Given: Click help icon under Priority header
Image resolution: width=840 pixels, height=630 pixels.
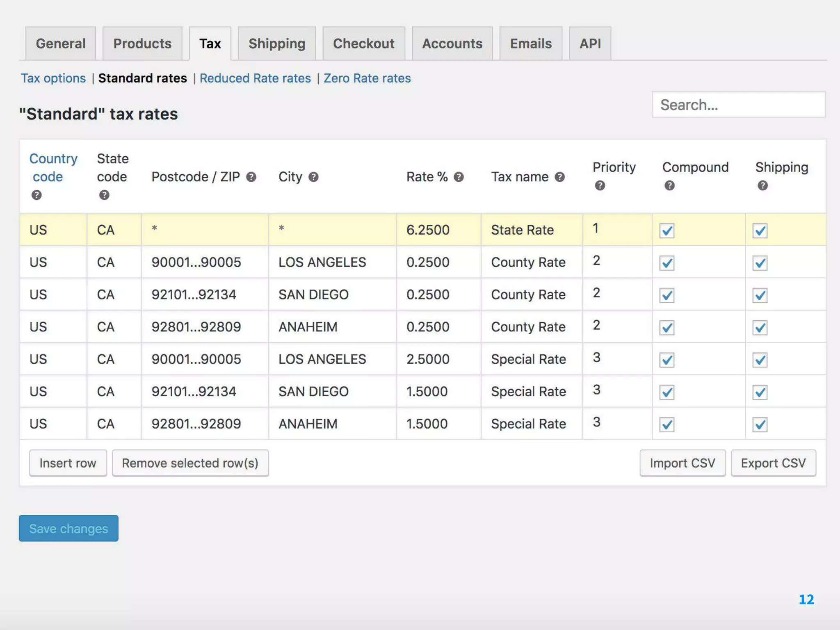Looking at the screenshot, I should [600, 186].
